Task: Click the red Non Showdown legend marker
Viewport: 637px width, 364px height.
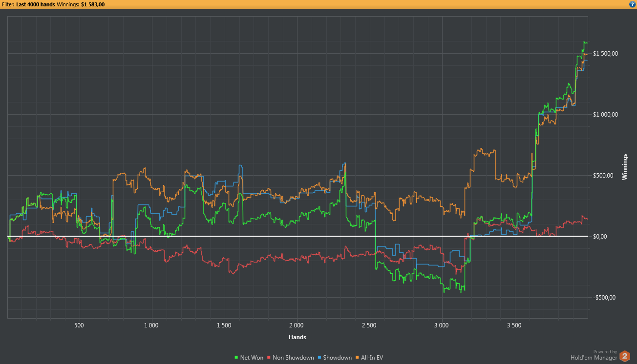Action: 269,358
